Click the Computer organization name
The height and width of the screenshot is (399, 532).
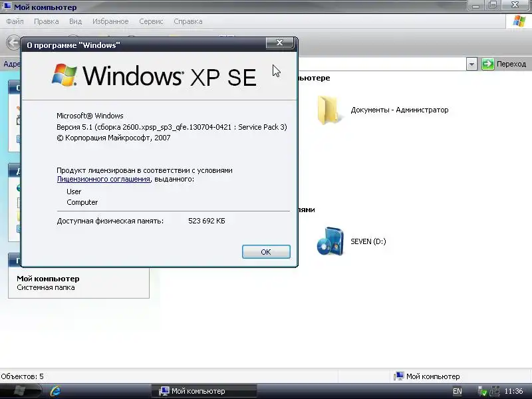coord(82,202)
